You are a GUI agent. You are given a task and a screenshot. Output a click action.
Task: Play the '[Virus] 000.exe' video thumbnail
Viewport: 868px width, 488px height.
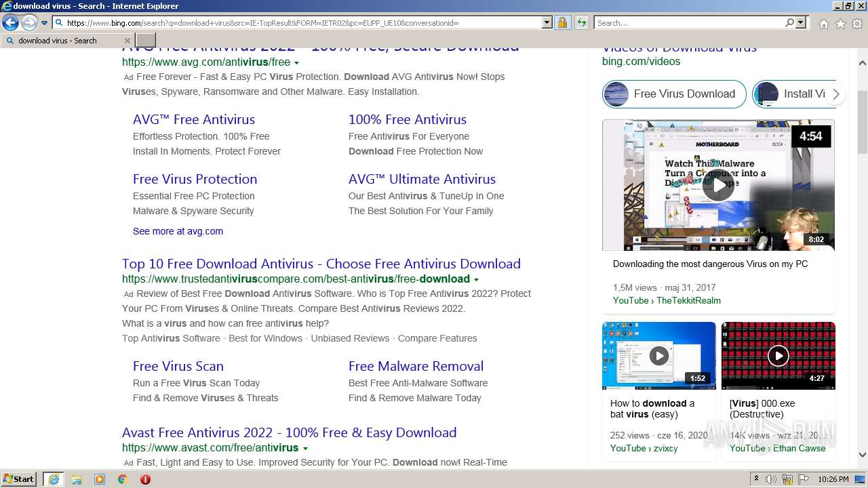pyautogui.click(x=778, y=356)
